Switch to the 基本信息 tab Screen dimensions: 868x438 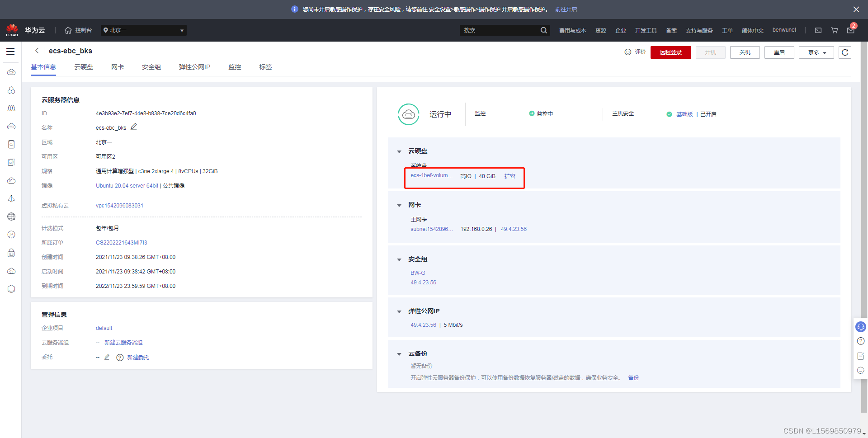43,67
